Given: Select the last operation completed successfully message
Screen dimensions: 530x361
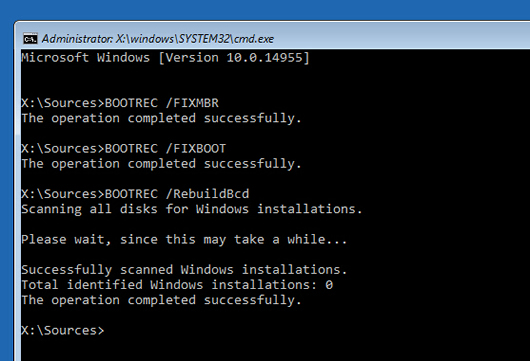Looking at the screenshot, I should pyautogui.click(x=161, y=300).
